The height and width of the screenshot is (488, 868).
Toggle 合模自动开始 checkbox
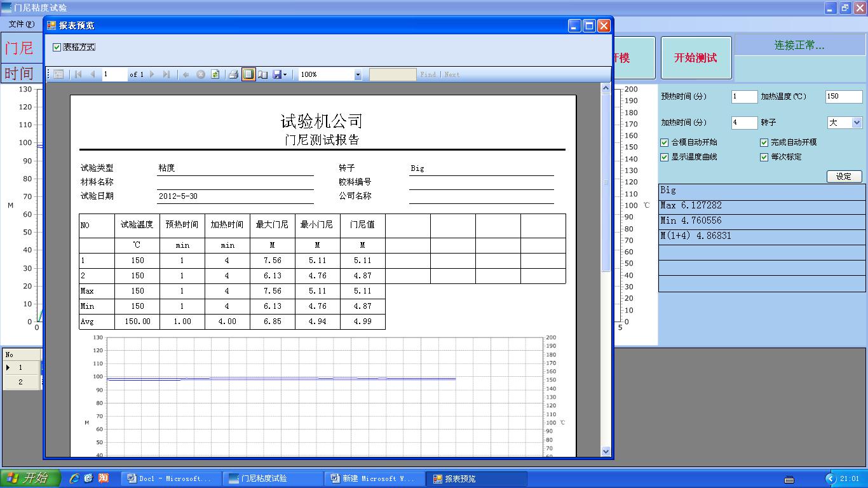(665, 143)
